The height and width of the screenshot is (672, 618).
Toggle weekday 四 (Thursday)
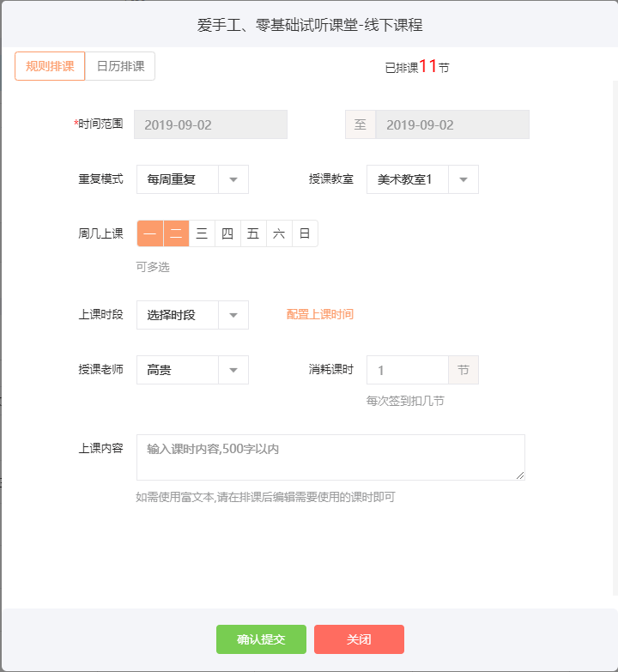[x=227, y=233]
